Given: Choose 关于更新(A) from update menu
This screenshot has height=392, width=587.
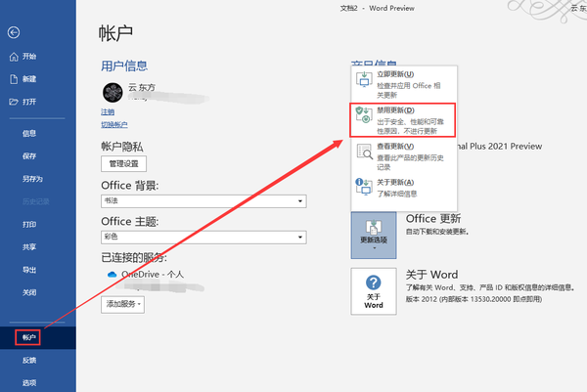Looking at the screenshot, I should click(404, 188).
